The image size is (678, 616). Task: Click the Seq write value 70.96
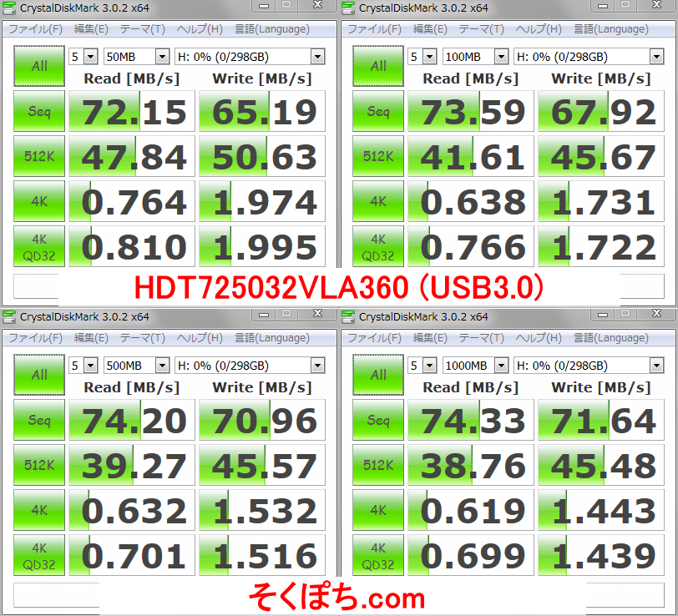tap(262, 420)
